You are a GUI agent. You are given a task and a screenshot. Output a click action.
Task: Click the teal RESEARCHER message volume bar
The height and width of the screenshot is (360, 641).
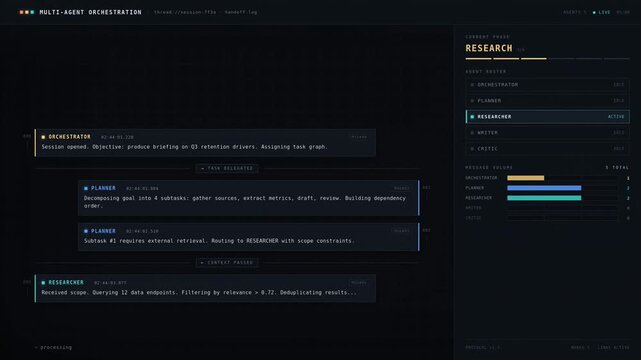(x=544, y=198)
